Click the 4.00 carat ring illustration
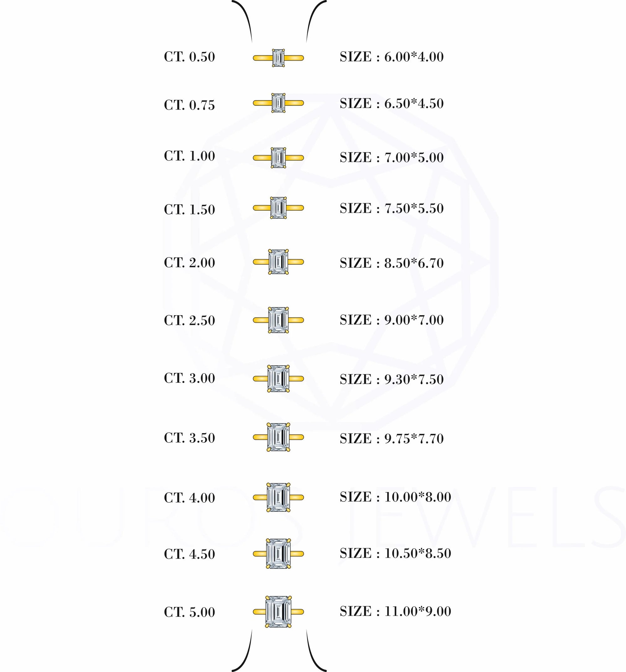 tap(278, 497)
